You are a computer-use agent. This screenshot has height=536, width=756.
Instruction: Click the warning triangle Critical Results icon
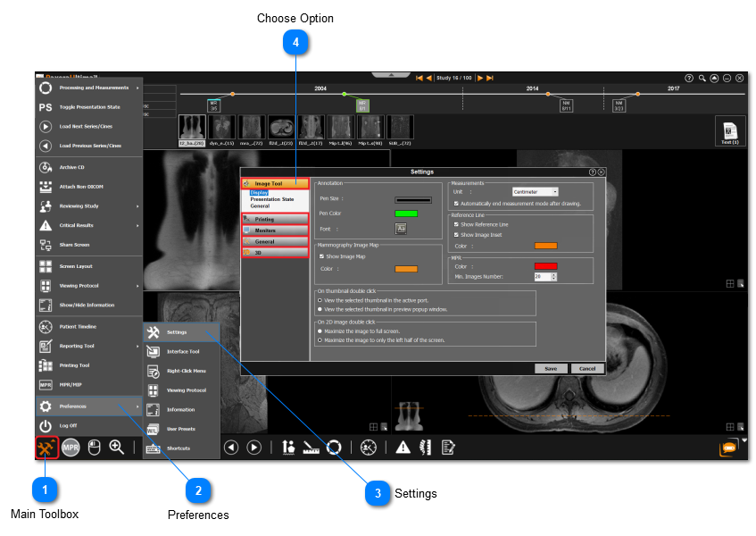point(403,448)
